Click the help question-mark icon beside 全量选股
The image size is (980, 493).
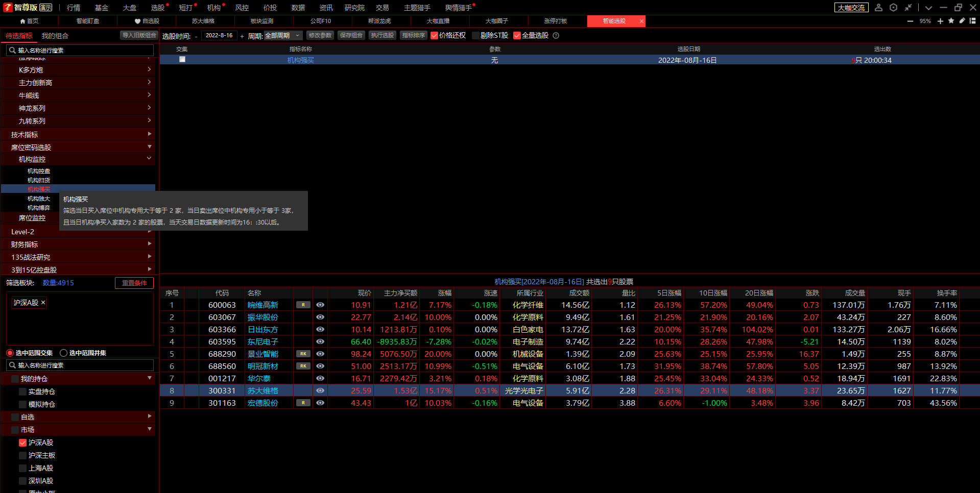(x=556, y=36)
